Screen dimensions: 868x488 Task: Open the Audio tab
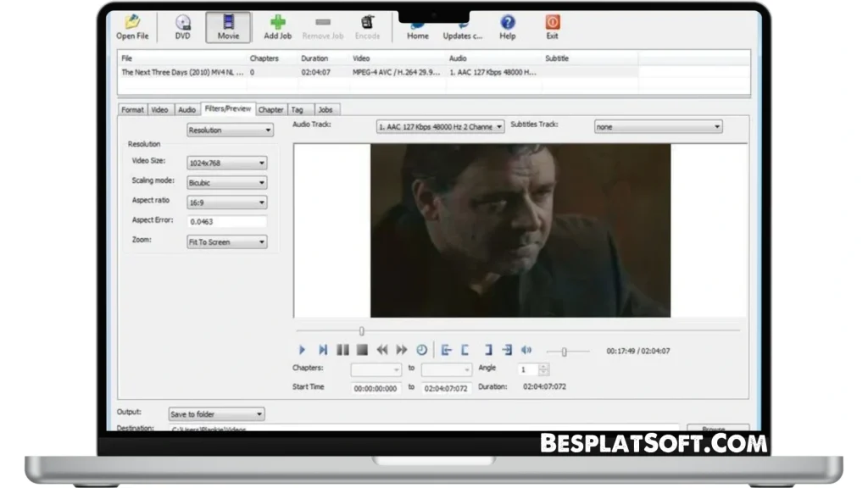coord(186,109)
